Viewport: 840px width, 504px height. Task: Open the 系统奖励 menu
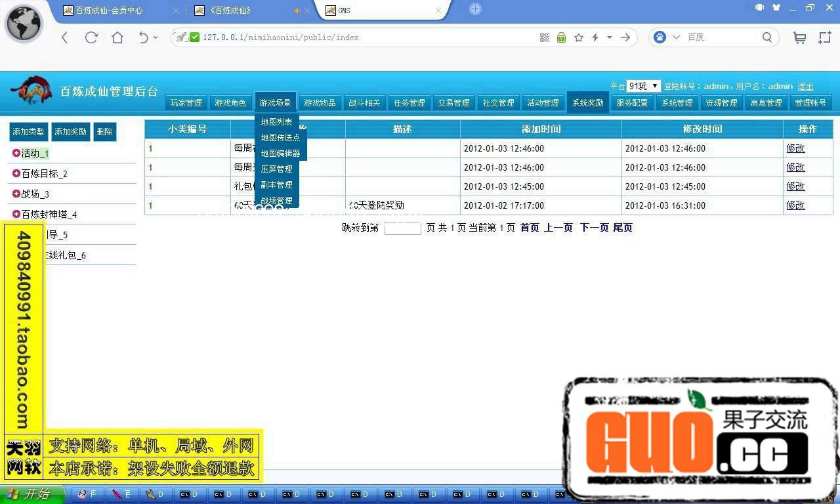(587, 102)
